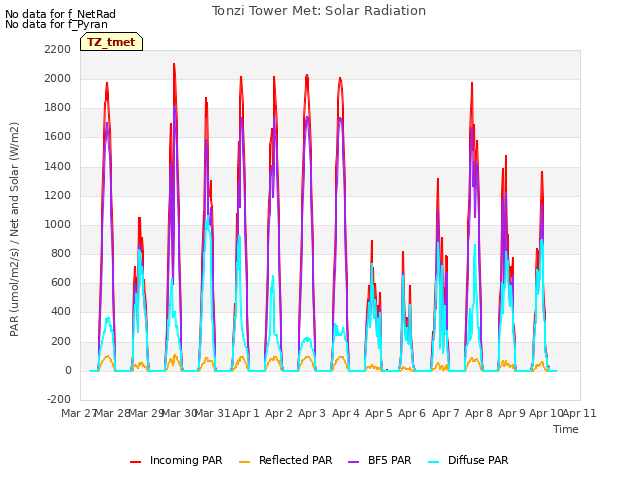640x480 pixels.
Task: Click the Apr 2 x-axis date label
Action: (279, 413)
